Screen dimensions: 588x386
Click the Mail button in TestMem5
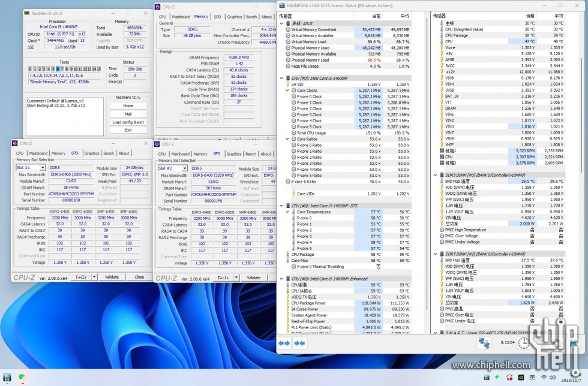(x=128, y=114)
